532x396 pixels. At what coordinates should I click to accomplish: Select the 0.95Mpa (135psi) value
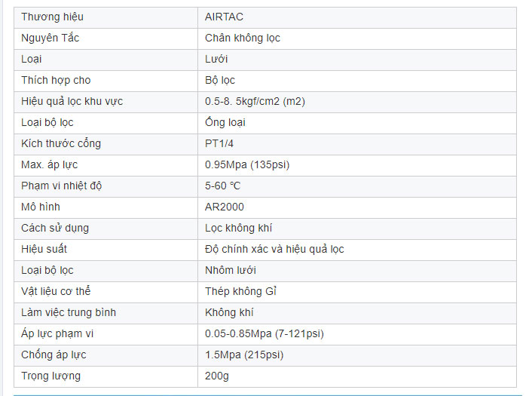coord(247,164)
